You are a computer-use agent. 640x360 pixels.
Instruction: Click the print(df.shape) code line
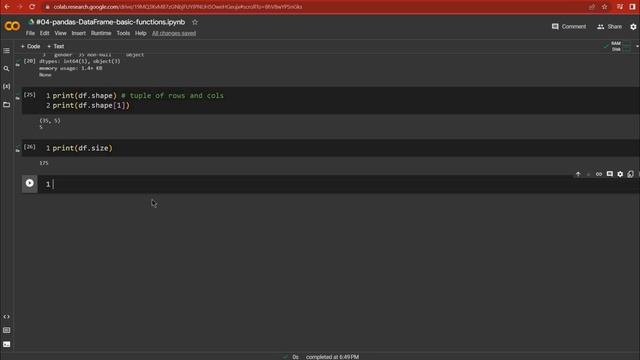click(84, 96)
